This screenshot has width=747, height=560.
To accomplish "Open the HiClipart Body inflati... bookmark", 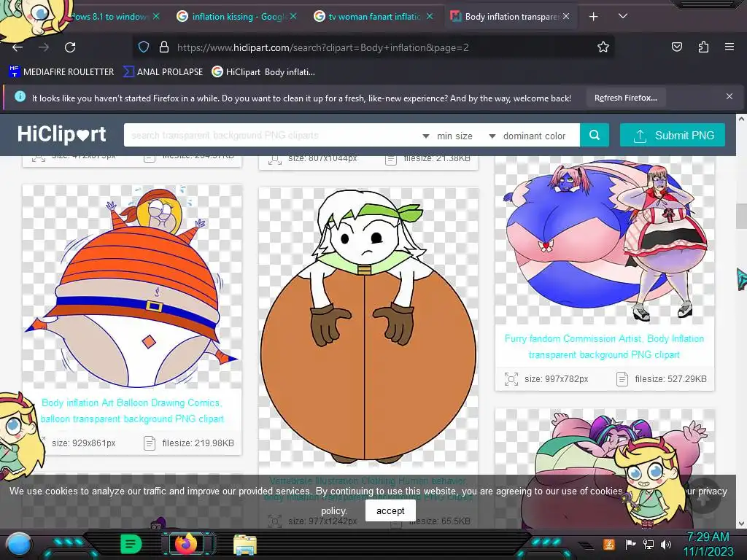I will point(263,72).
